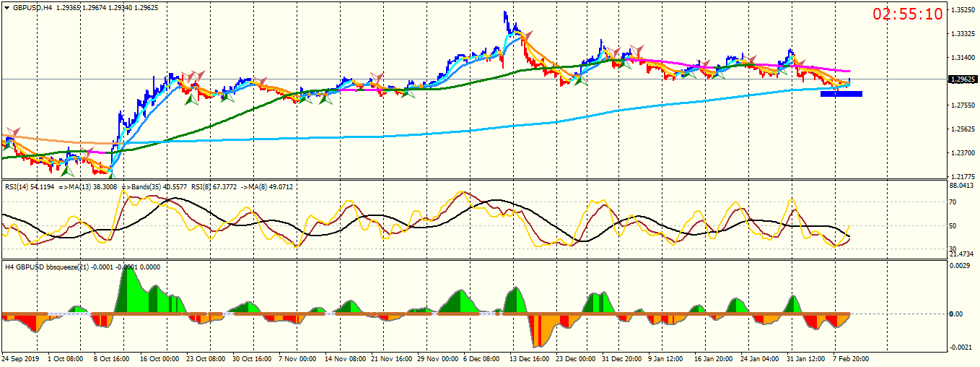Image resolution: width=980 pixels, height=367 pixels.
Task: Click the 14 Nov 08:00 time label
Action: click(344, 358)
